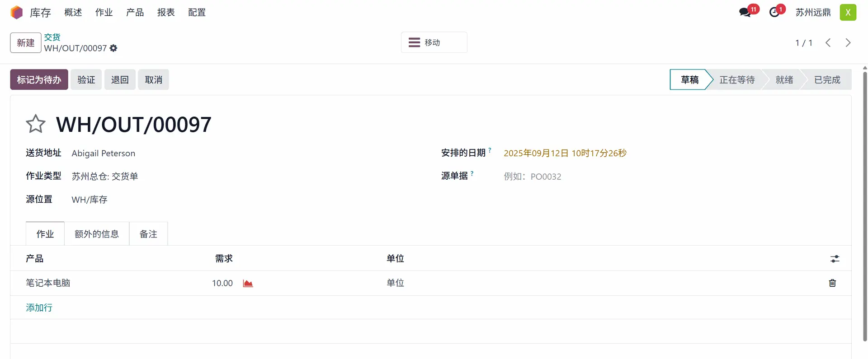Toggle the favorite star for WH/OUT/00097
868x359 pixels.
tap(36, 124)
